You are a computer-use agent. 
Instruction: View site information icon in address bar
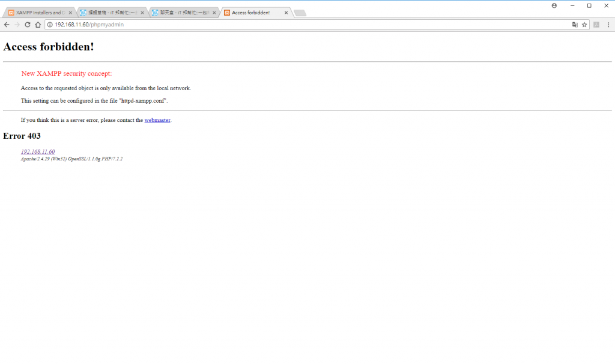(50, 24)
